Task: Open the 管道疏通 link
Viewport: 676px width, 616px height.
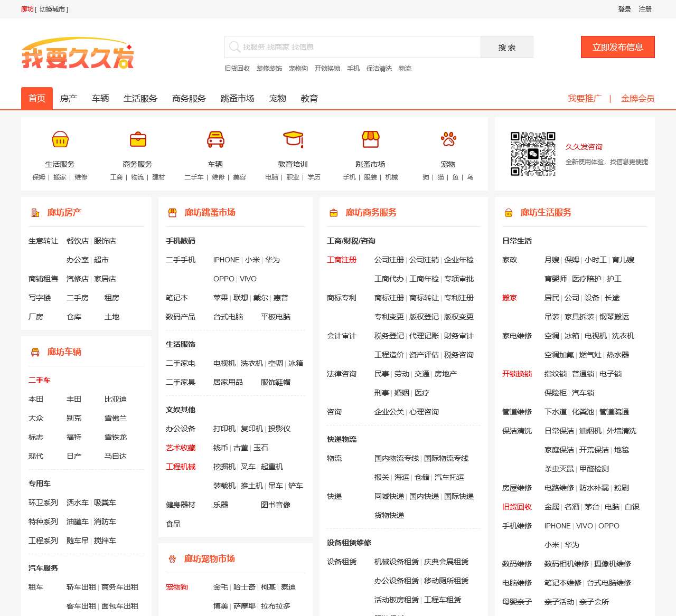Action: tap(614, 412)
